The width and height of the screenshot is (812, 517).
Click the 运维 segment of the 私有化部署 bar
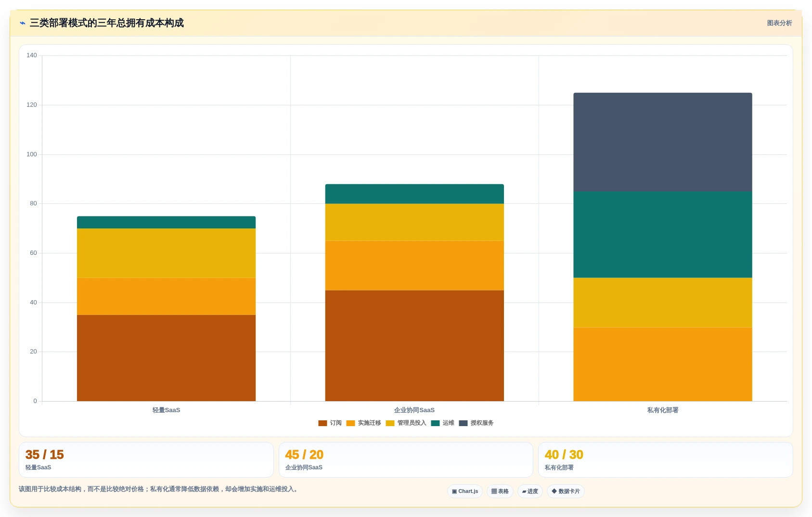point(663,235)
